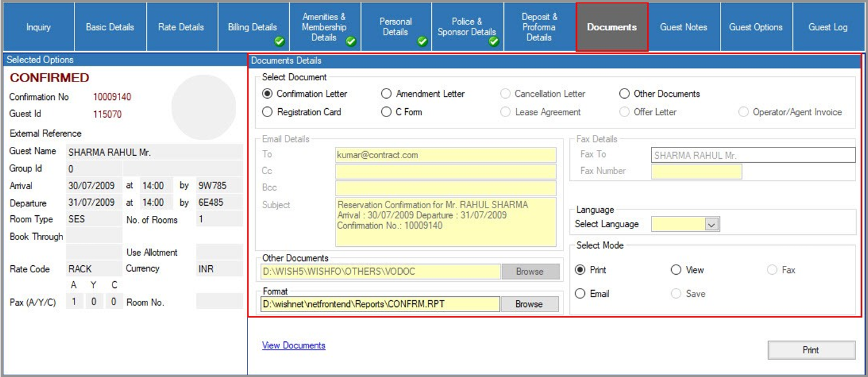Choose Other Documents radio option

(625, 94)
